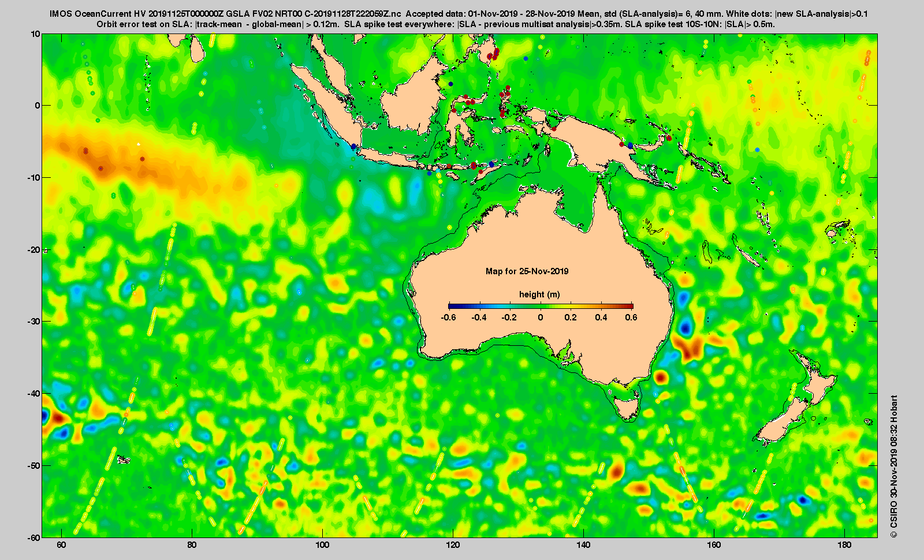The height and width of the screenshot is (560, 924).
Task: Click the 'Map for 25-Nov-2019' label
Action: click(x=527, y=271)
